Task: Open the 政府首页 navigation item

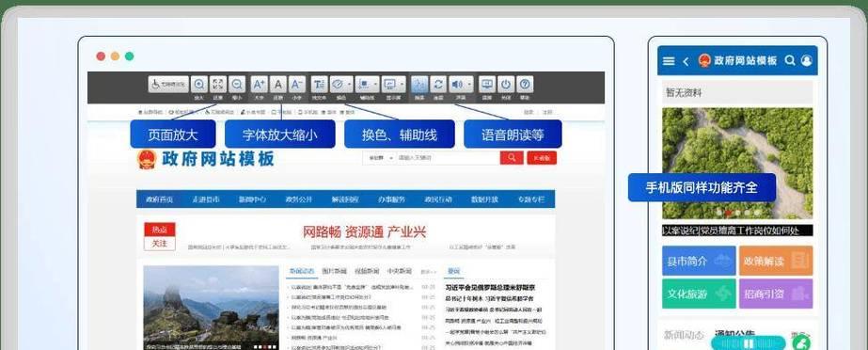Action: pos(160,199)
